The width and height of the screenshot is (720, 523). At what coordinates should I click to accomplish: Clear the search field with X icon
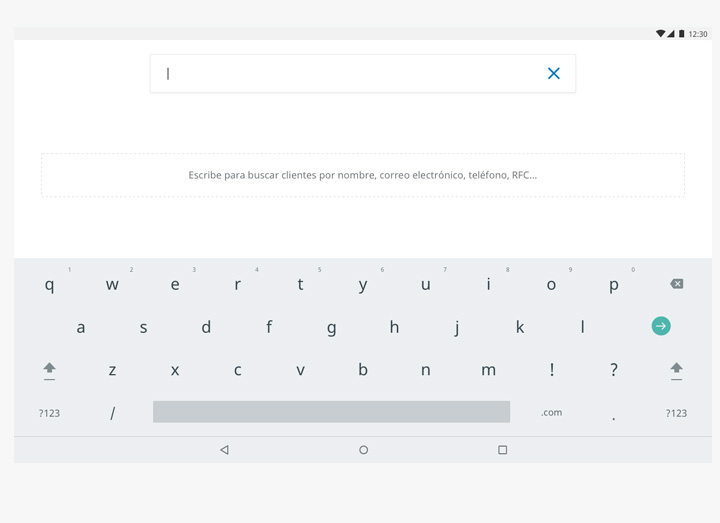(553, 73)
